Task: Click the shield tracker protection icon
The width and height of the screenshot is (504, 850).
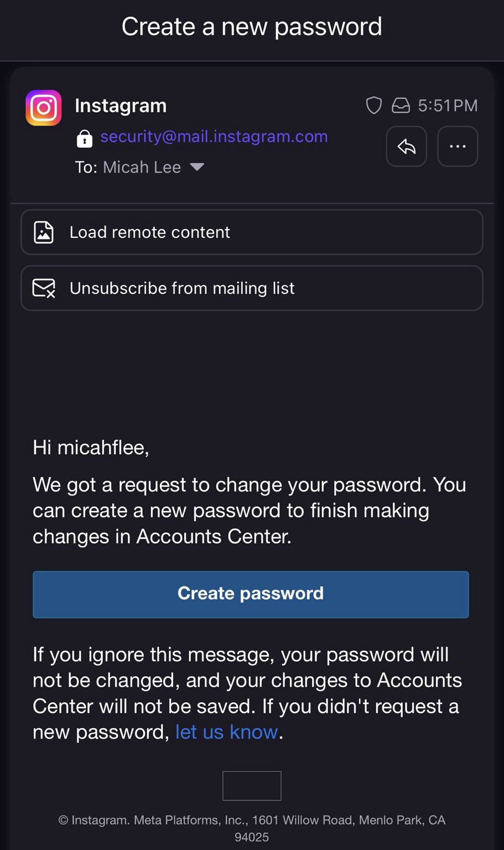Action: coord(374,105)
